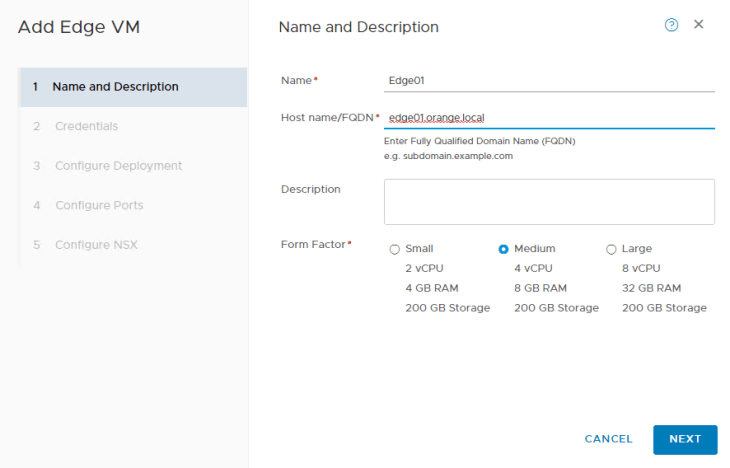Click inside the empty Description text box
Viewport: 730px width, 468px height.
[x=549, y=202]
